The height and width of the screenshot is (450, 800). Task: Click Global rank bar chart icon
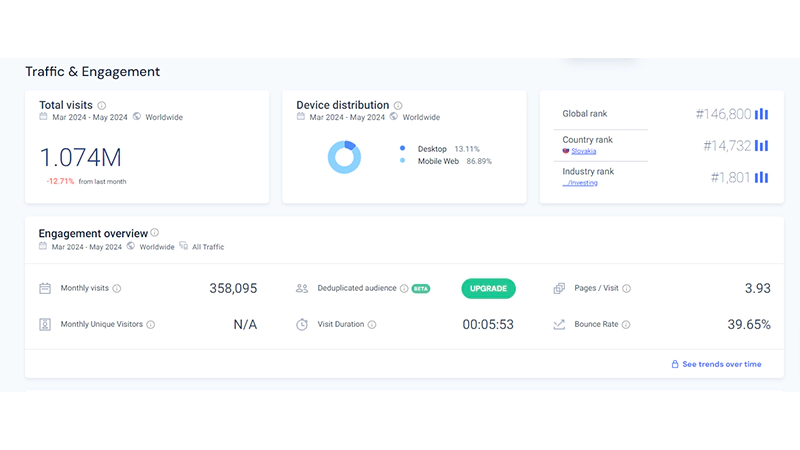click(761, 114)
